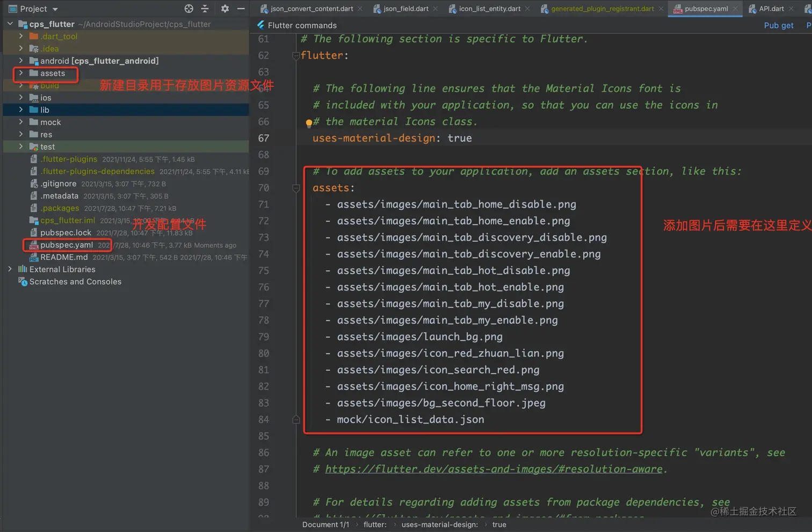Close the json_convert_content.dart tab
The width and height of the screenshot is (812, 532).
point(360,9)
